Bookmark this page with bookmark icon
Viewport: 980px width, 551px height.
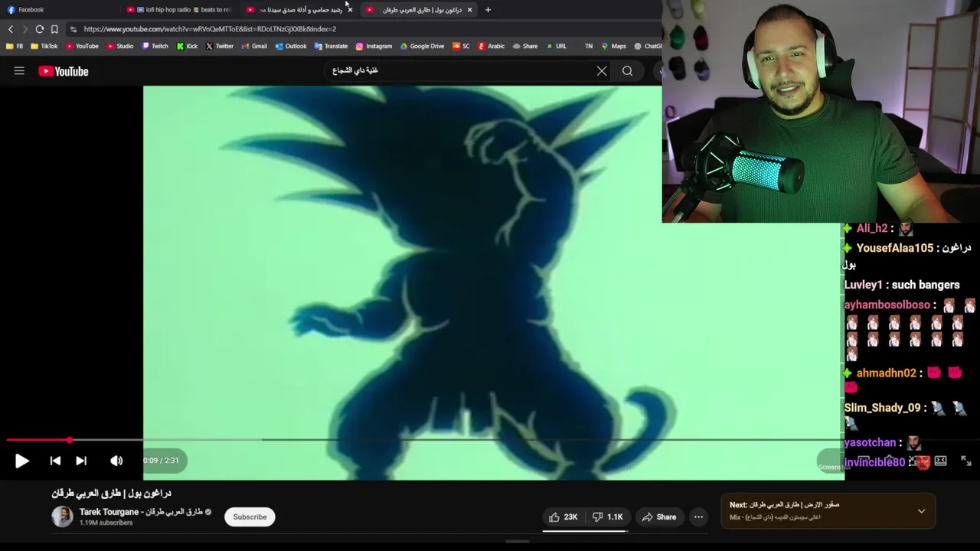54,29
